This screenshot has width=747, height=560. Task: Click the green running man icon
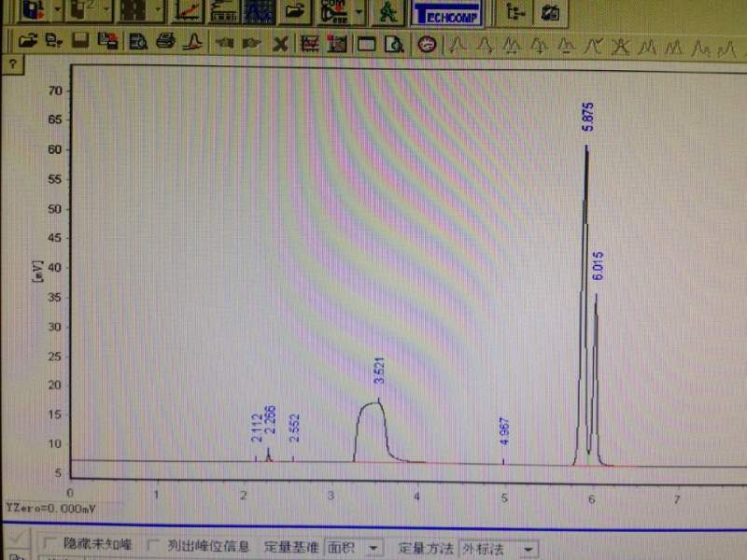coord(389,12)
